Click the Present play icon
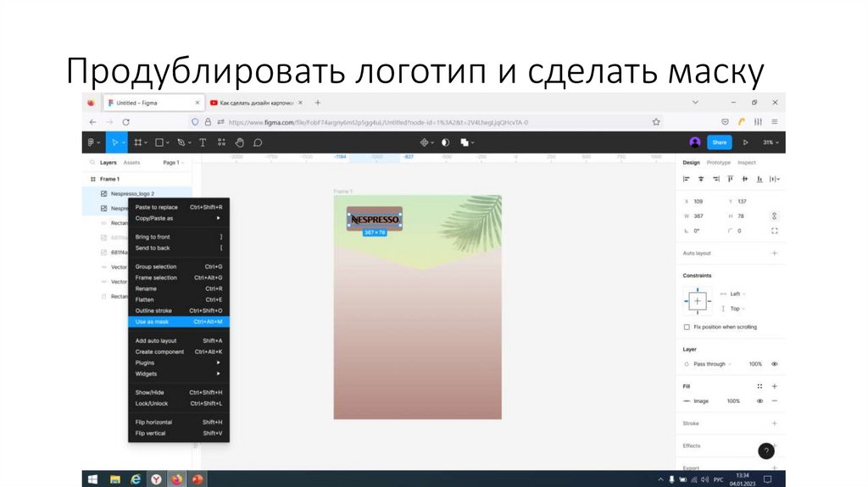The width and height of the screenshot is (868, 487). click(745, 143)
